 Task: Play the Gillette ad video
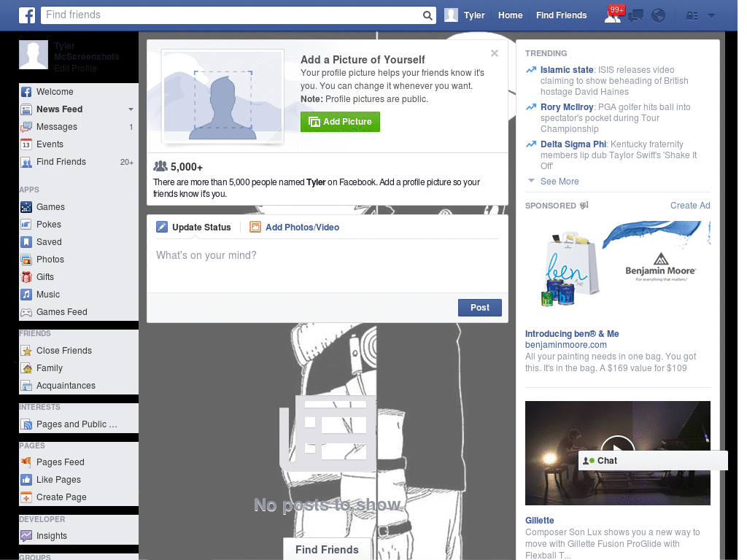617,450
